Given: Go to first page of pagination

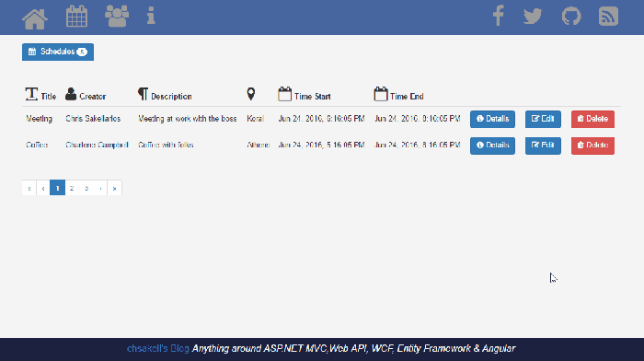Looking at the screenshot, I should (x=29, y=188).
